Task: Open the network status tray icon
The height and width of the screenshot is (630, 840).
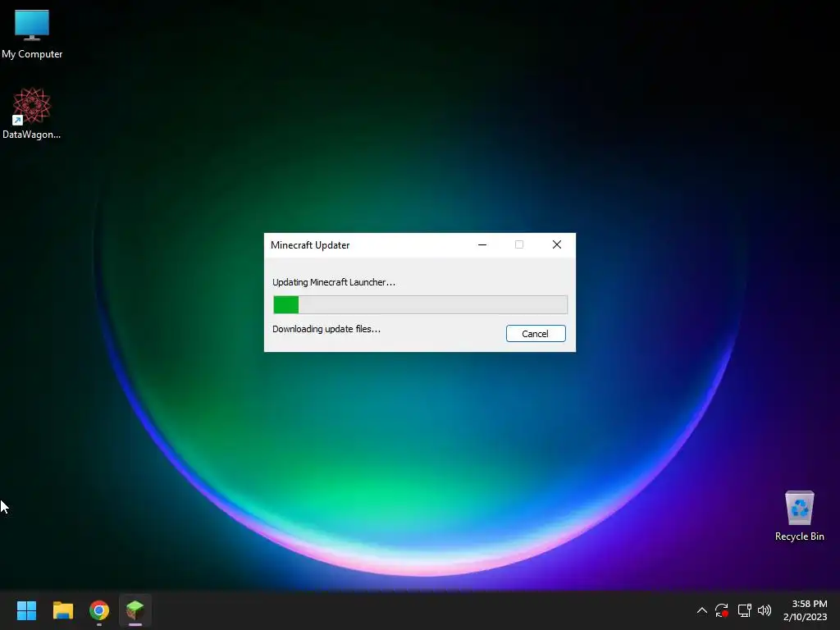Action: coord(744,610)
